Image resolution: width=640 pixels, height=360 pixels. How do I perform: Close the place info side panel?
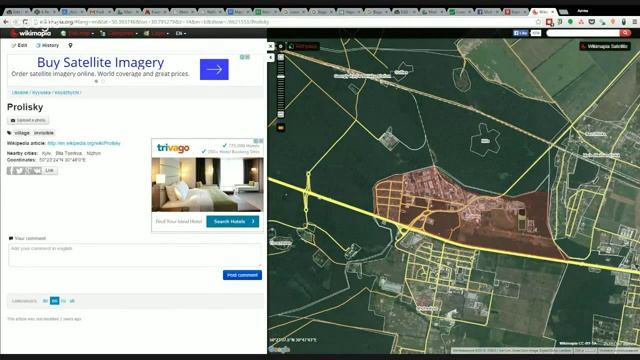pyautogui.click(x=271, y=47)
